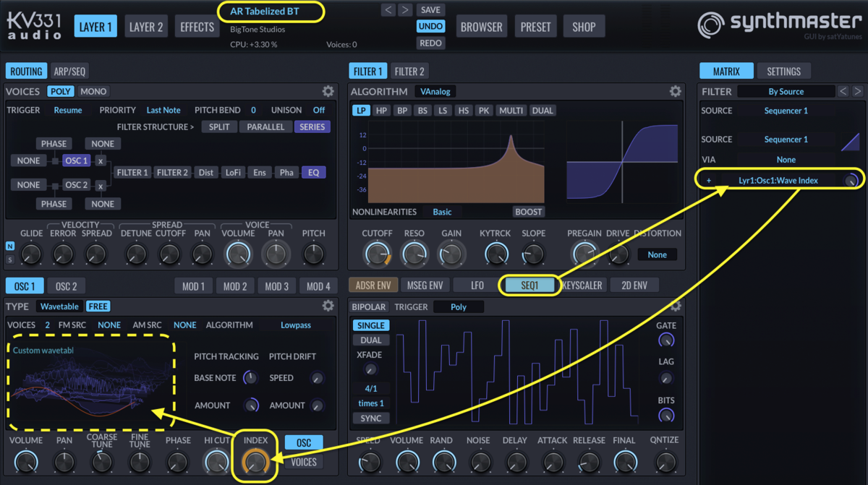Click the SERIES filter structure button
868x485 pixels.
(312, 126)
